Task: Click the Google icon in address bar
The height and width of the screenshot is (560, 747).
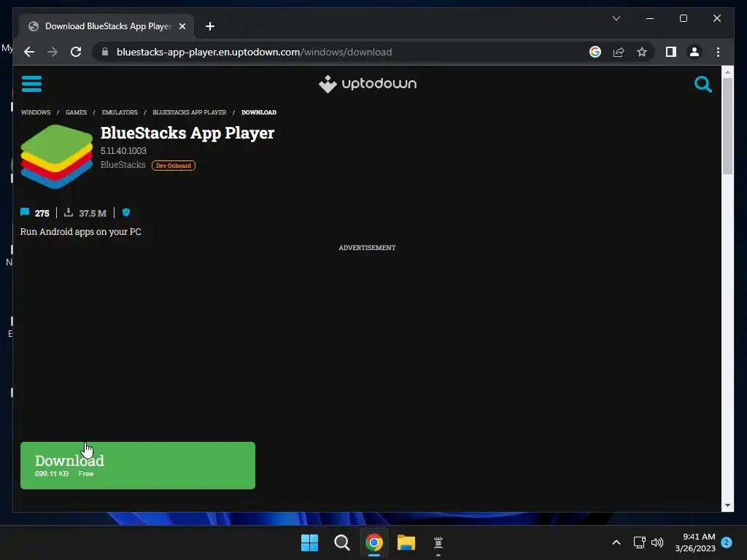Action: [x=595, y=52]
